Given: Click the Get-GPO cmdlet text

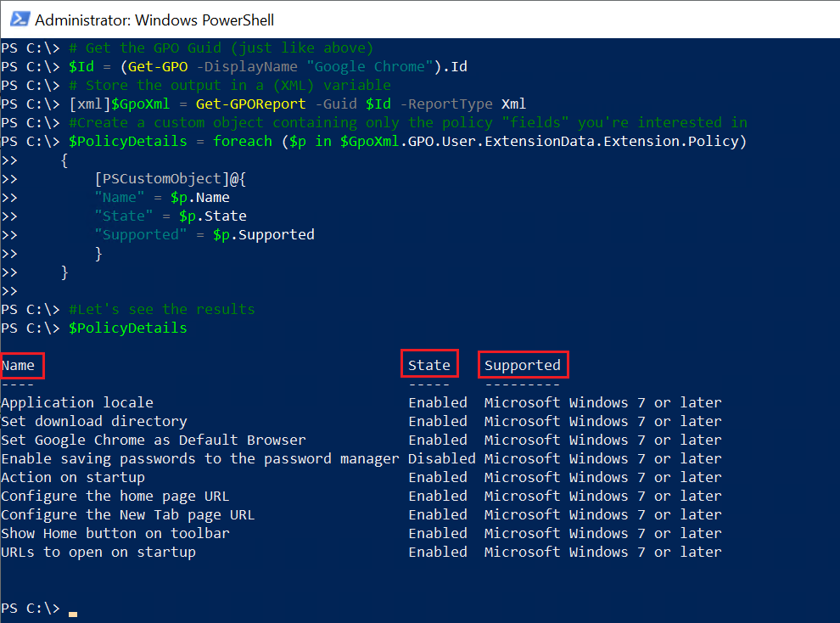Looking at the screenshot, I should point(157,66).
